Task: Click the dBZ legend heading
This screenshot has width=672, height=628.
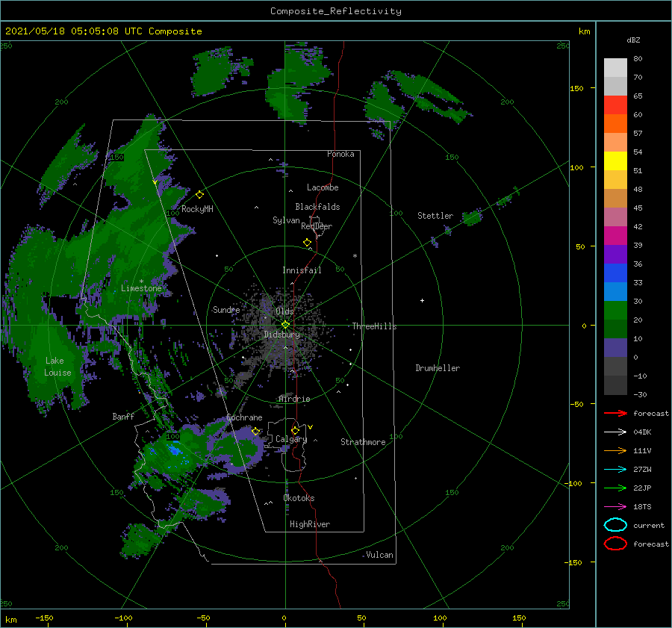Action: [x=633, y=40]
